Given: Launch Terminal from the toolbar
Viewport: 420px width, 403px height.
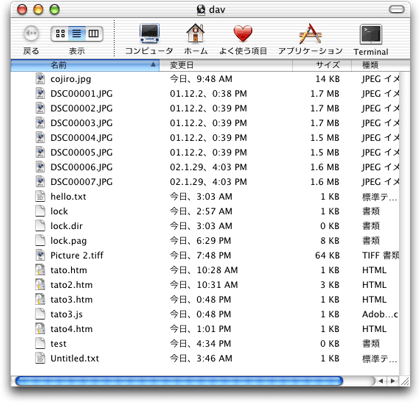Looking at the screenshot, I should tap(371, 34).
